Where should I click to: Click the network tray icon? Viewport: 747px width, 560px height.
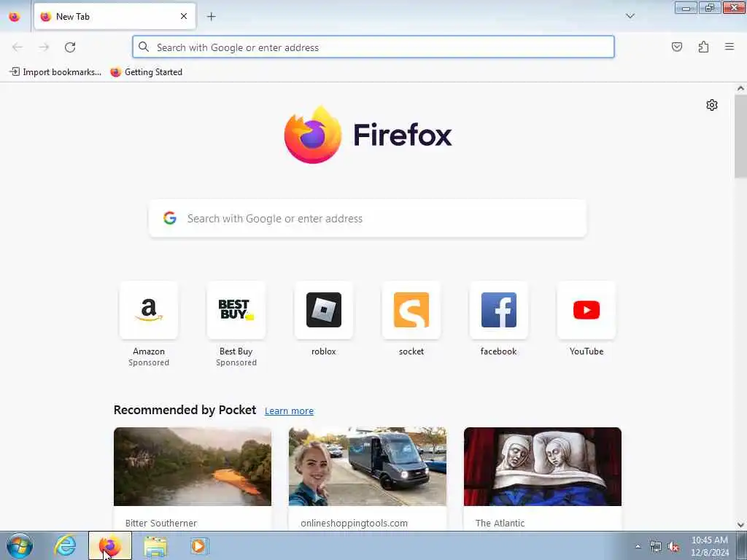click(x=656, y=547)
